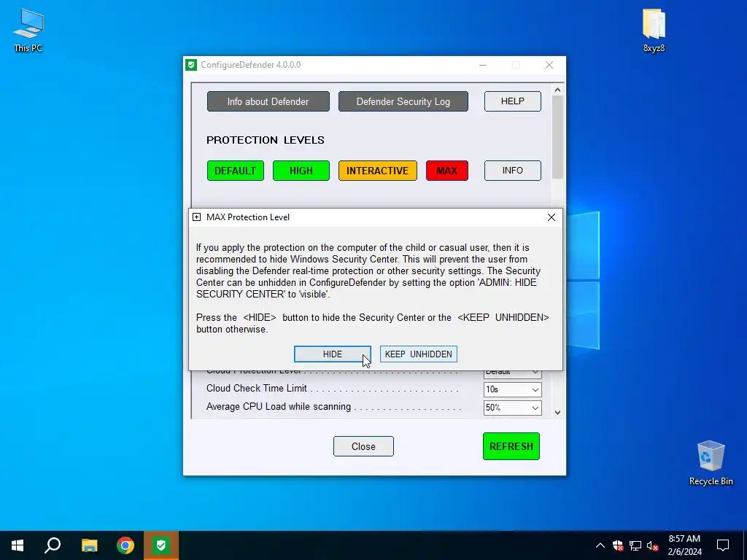
Task: Click the green REFRESH button
Action: tap(511, 446)
